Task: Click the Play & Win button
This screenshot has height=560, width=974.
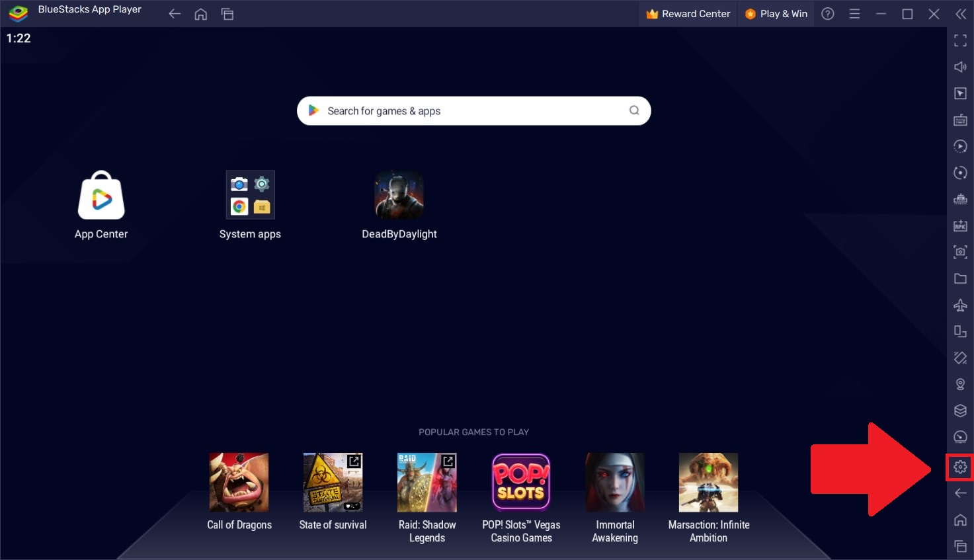Action: 776,14
